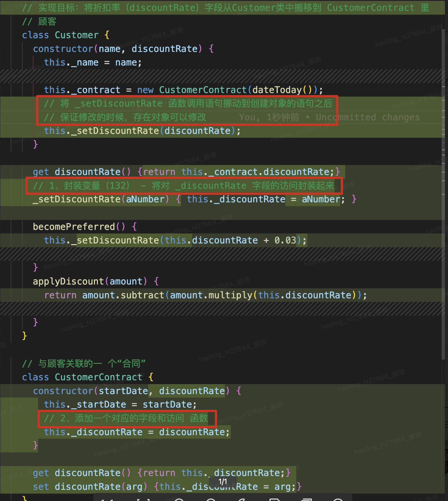Click getter returning this._discountRate
The width and height of the screenshot is (448, 501).
(x=162, y=473)
